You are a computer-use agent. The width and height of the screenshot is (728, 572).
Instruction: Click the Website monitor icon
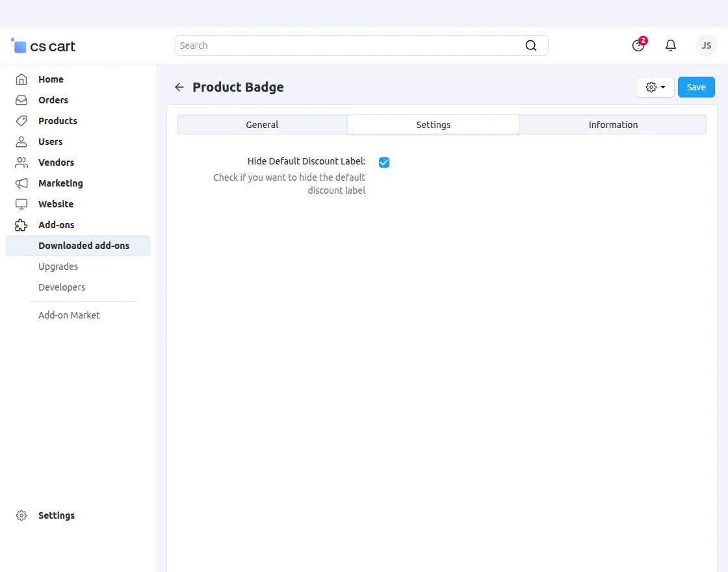(x=21, y=204)
